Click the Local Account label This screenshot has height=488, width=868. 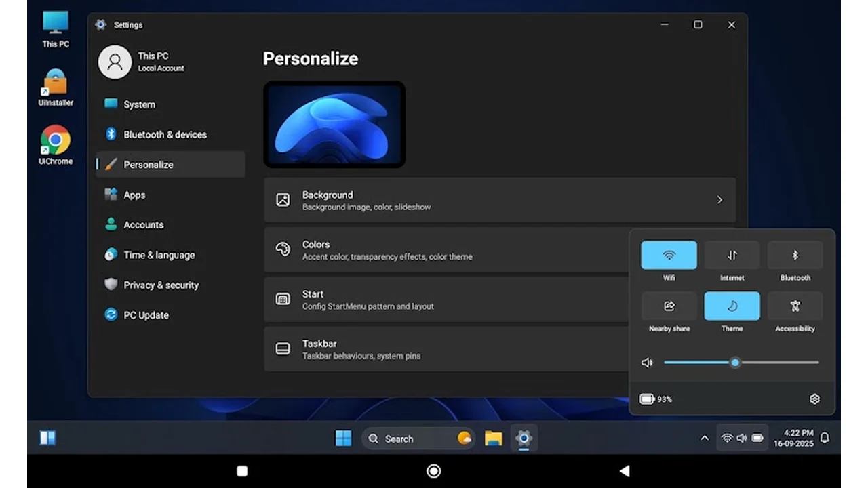[161, 68]
